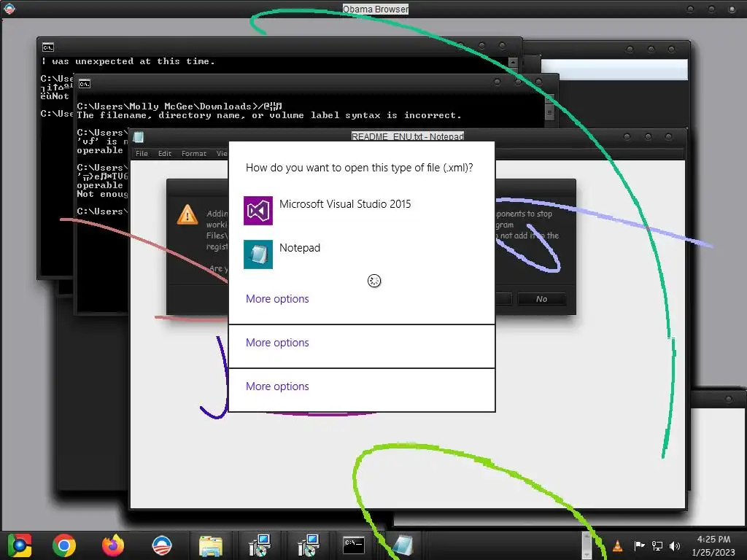
Task: Click the Obama Browser logo in the title bar
Action: coord(9,9)
